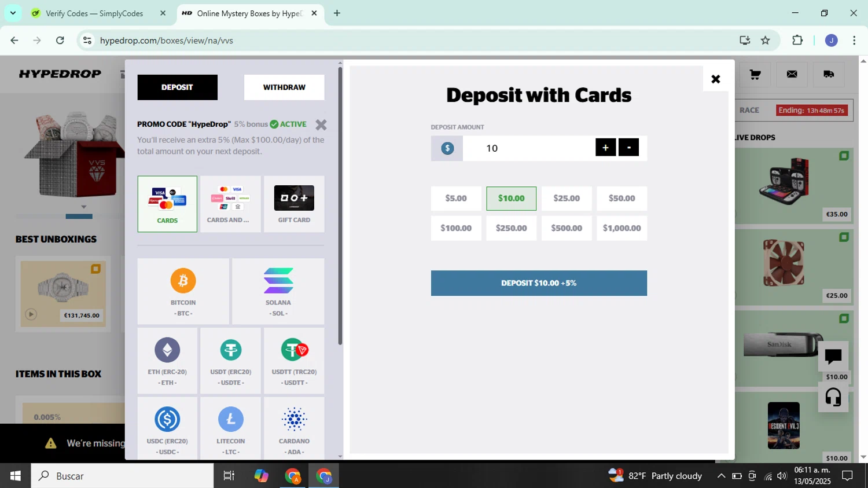
Task: Click Deposit $10.00 +5% button
Action: [539, 283]
